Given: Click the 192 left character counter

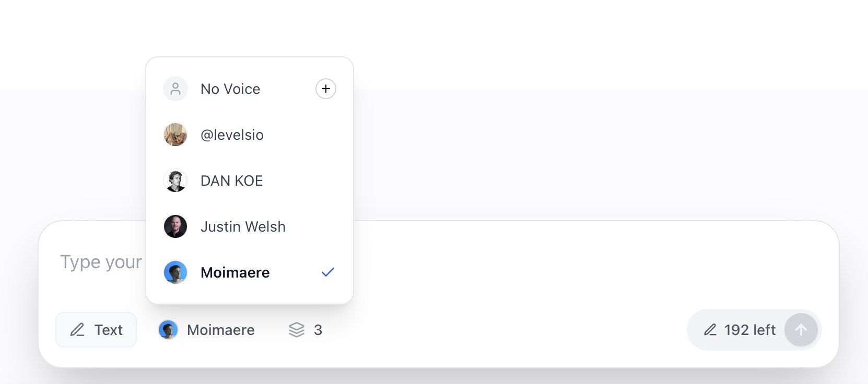Looking at the screenshot, I should [x=749, y=330].
